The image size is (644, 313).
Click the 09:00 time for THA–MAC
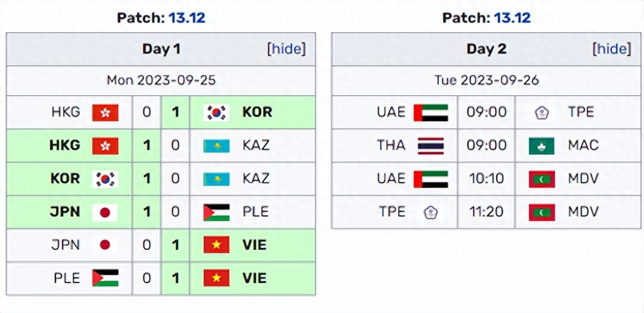[x=486, y=146]
